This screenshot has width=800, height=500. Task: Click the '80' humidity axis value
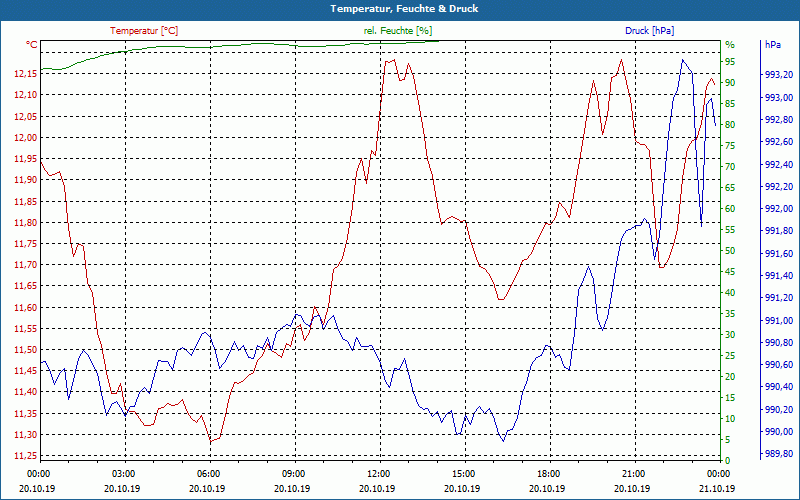730,124
